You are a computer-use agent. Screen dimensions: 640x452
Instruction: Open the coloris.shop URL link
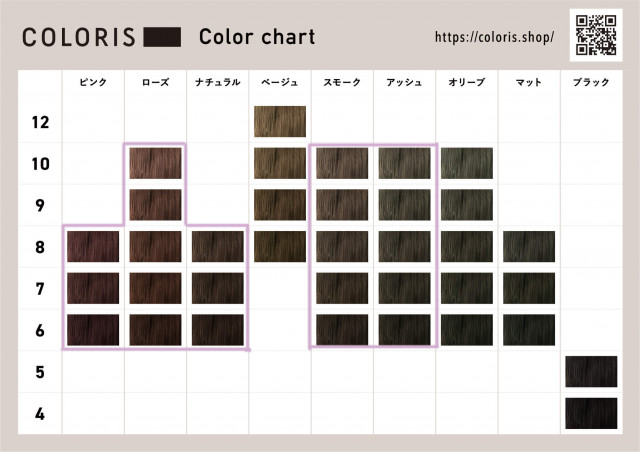pos(494,37)
